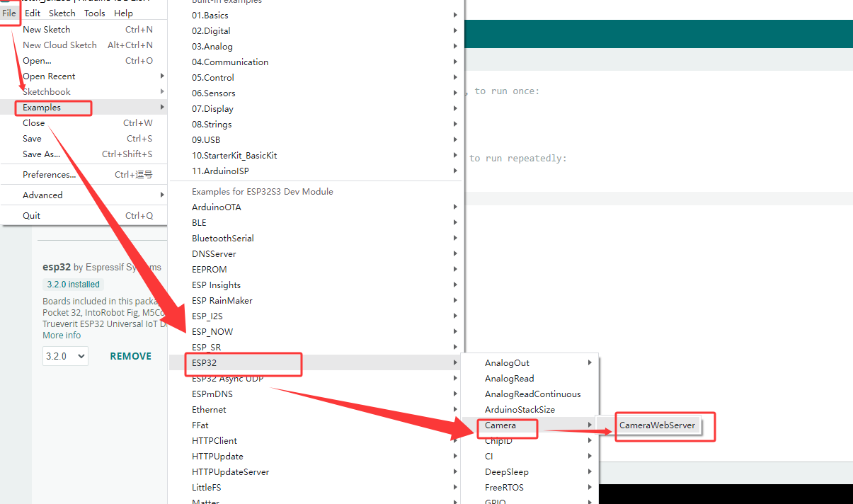Open 04.Communication examples submenu
The height and width of the screenshot is (504, 853).
point(316,62)
